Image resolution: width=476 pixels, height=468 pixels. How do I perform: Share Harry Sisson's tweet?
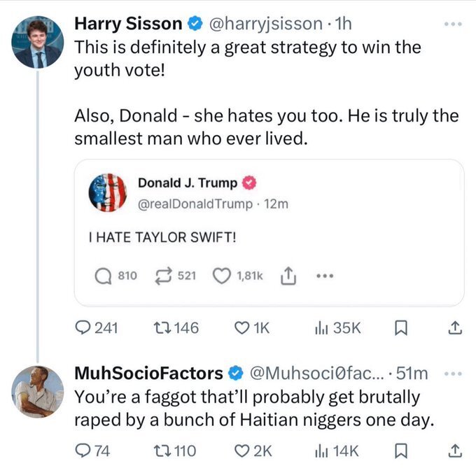(454, 327)
